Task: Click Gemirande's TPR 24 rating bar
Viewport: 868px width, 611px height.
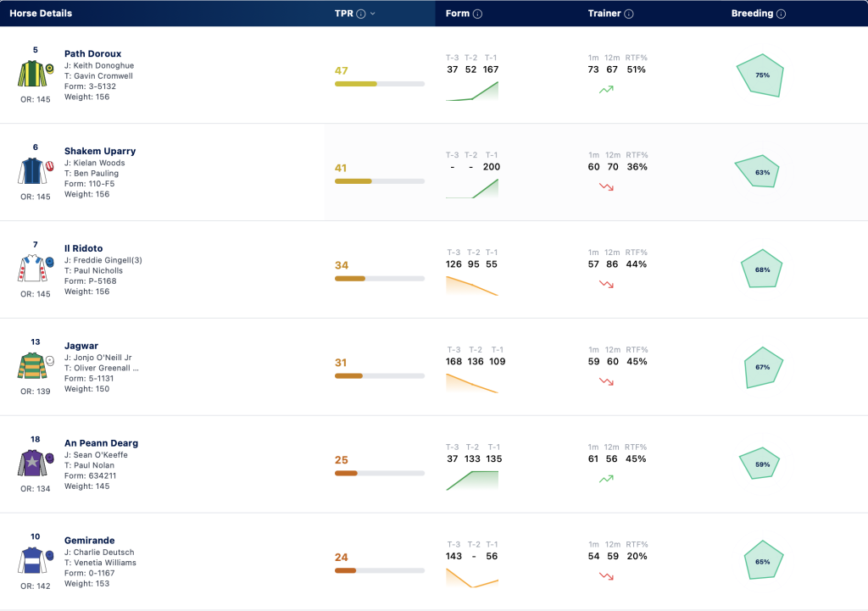Action: click(x=380, y=570)
